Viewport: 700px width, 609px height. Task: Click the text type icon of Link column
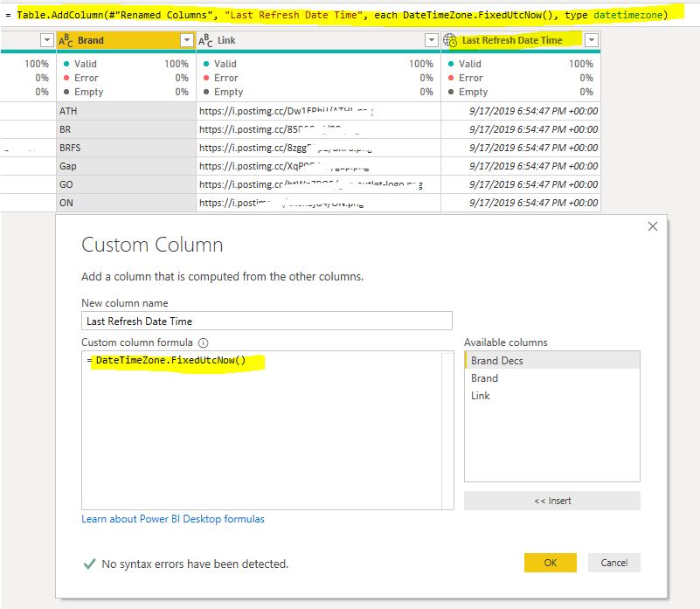(205, 41)
